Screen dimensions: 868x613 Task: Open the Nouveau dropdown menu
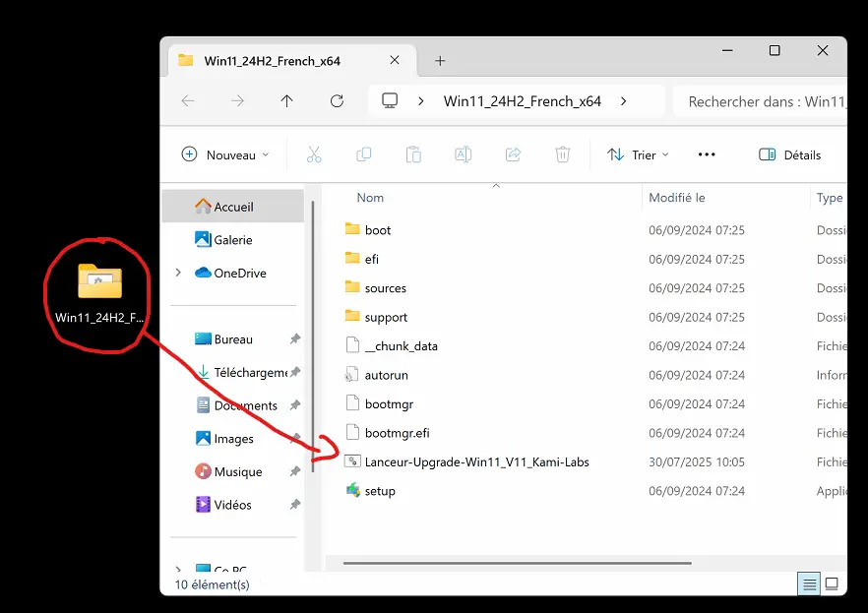tap(225, 154)
